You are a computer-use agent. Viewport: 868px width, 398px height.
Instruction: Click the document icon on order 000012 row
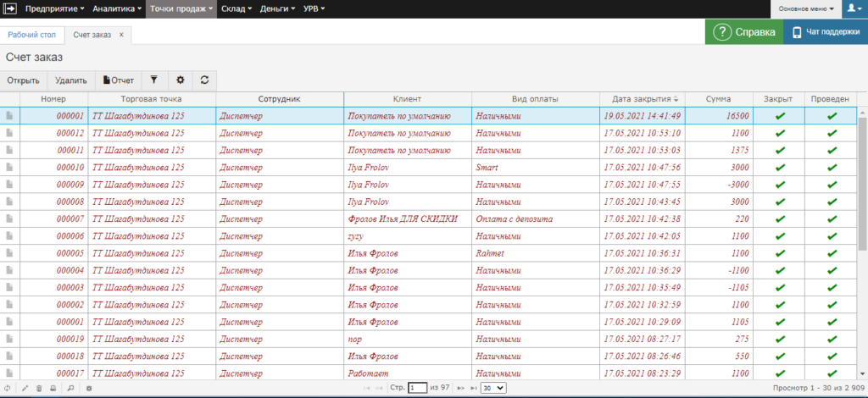click(9, 133)
